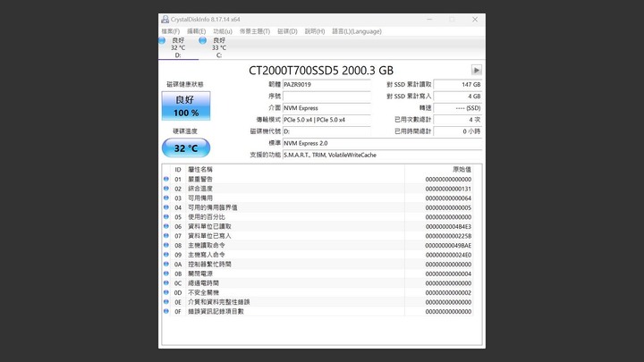The width and height of the screenshot is (644, 362).
Task: Click the empty serial number field
Action: 326,96
